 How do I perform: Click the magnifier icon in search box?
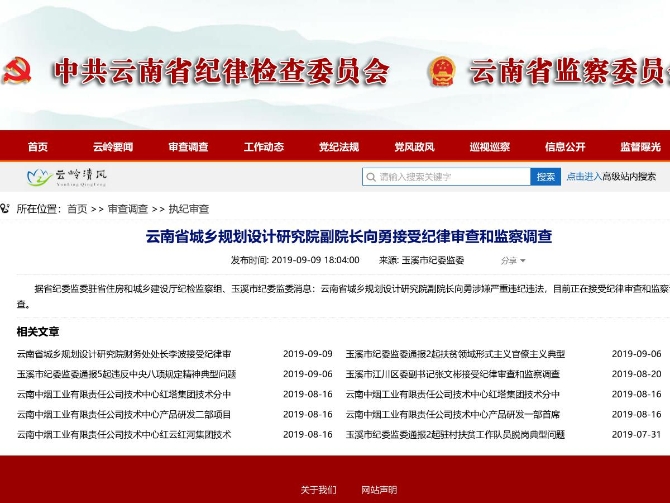(371, 177)
